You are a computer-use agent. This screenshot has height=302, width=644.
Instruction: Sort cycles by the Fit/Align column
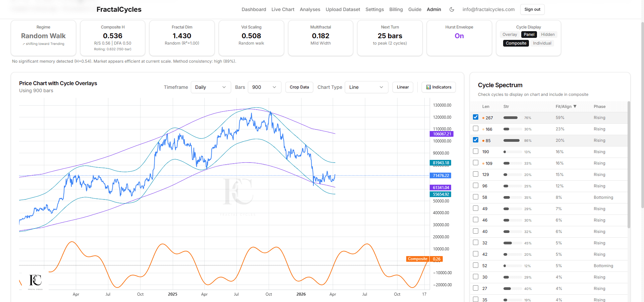click(x=566, y=106)
